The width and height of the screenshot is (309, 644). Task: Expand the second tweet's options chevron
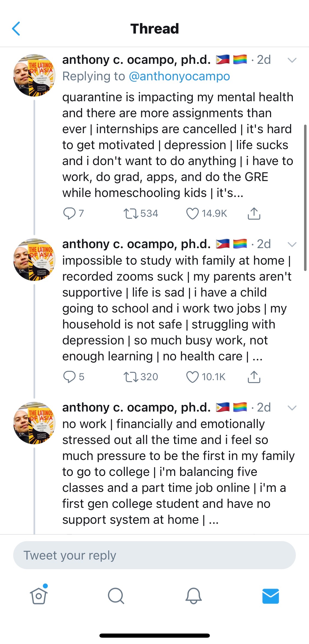[292, 244]
